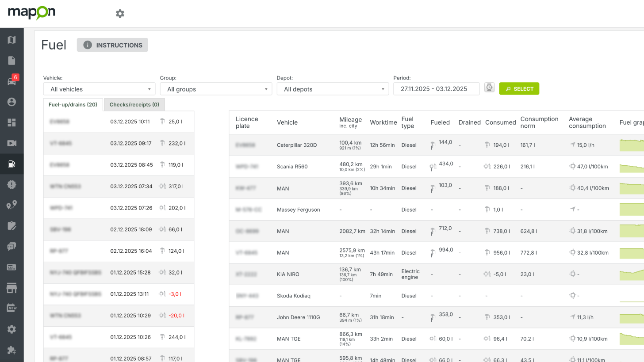Open the Dashboard panel from the sidebar

pos(11,122)
